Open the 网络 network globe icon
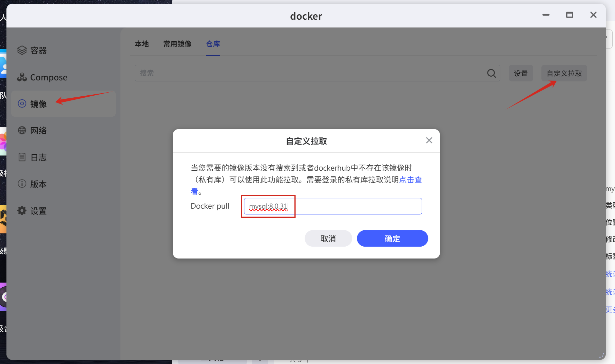The height and width of the screenshot is (364, 615). coord(22,130)
